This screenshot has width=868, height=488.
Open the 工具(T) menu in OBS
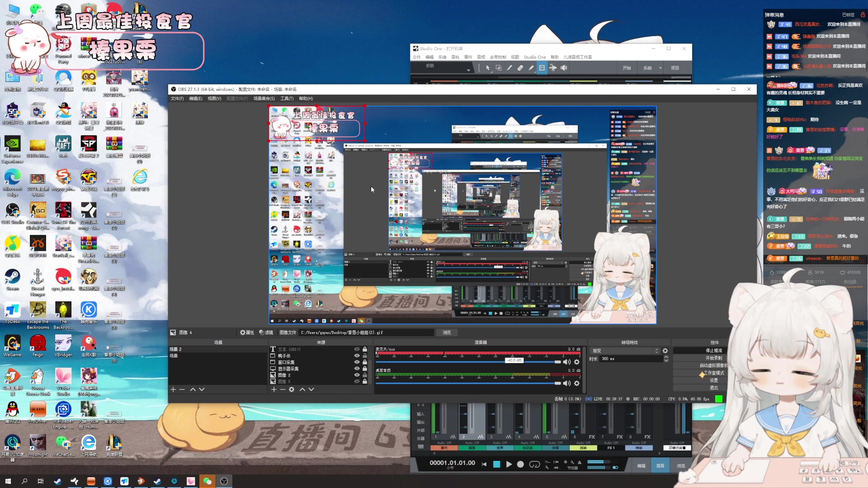click(x=287, y=99)
